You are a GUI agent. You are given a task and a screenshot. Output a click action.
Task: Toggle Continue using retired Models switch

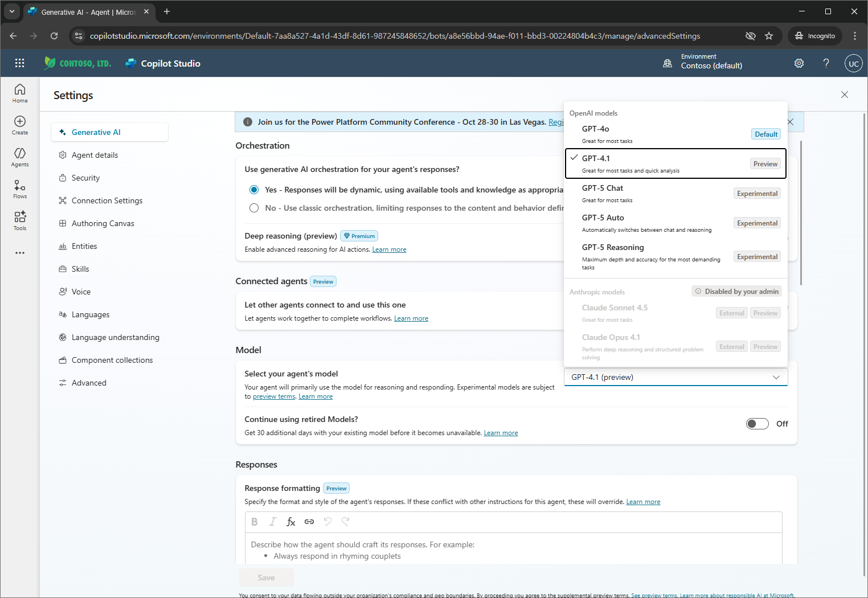coord(758,424)
